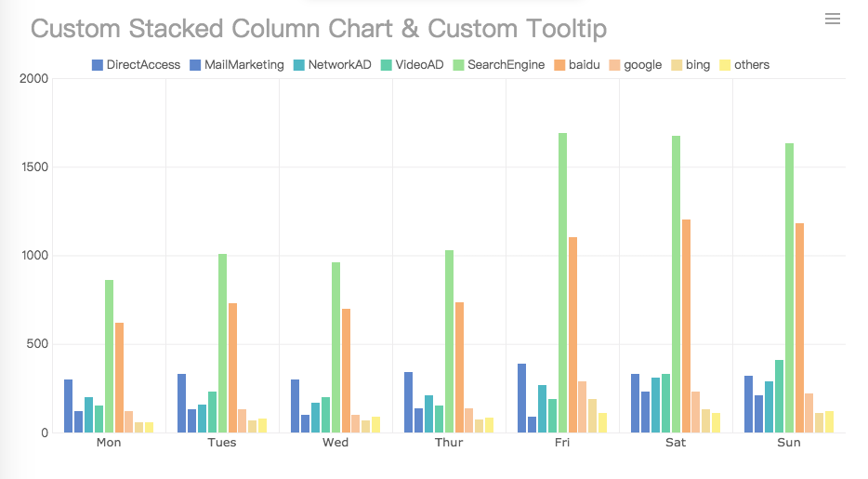Click the google bar for Fri
The width and height of the screenshot is (868, 479).
point(583,406)
